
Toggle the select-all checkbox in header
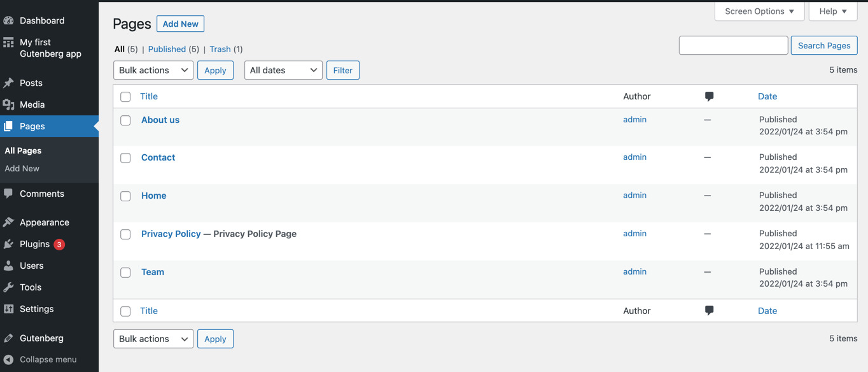pos(125,97)
